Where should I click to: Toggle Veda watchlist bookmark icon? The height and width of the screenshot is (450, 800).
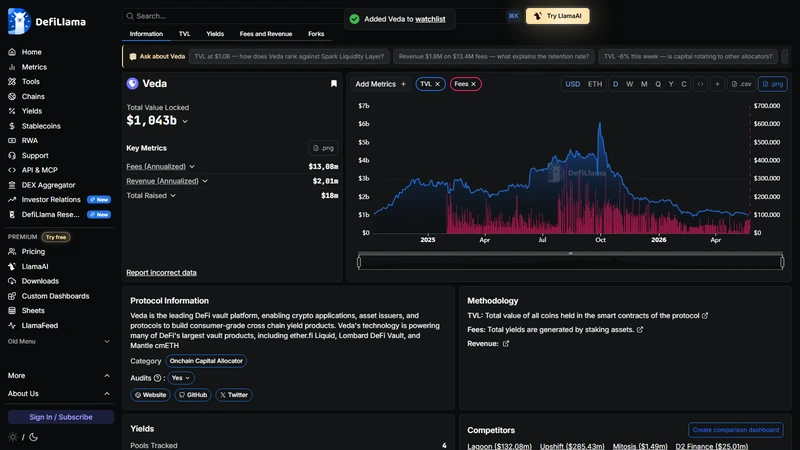(x=334, y=84)
